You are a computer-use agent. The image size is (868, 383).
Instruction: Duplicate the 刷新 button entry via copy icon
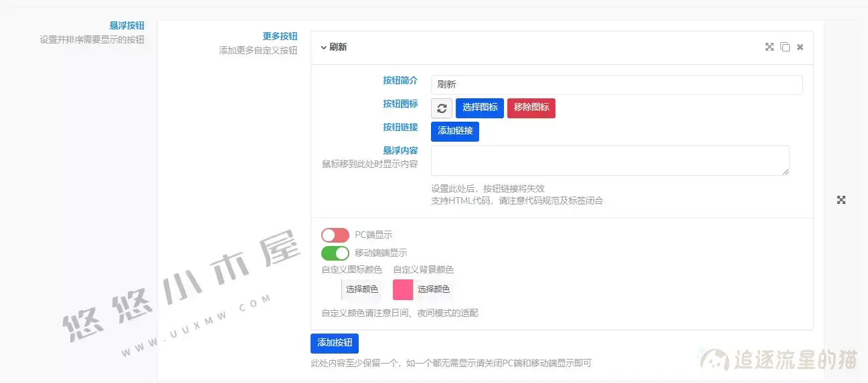[785, 47]
